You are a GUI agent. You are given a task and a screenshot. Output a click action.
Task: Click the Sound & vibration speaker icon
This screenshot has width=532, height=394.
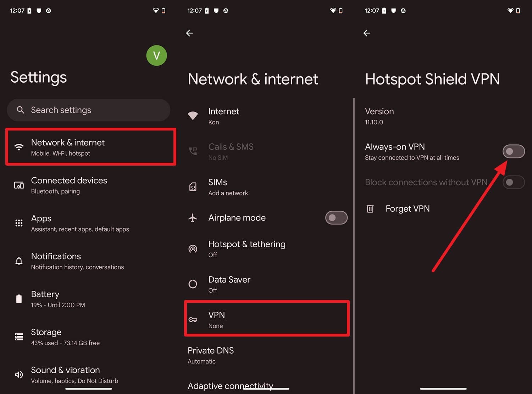click(19, 374)
